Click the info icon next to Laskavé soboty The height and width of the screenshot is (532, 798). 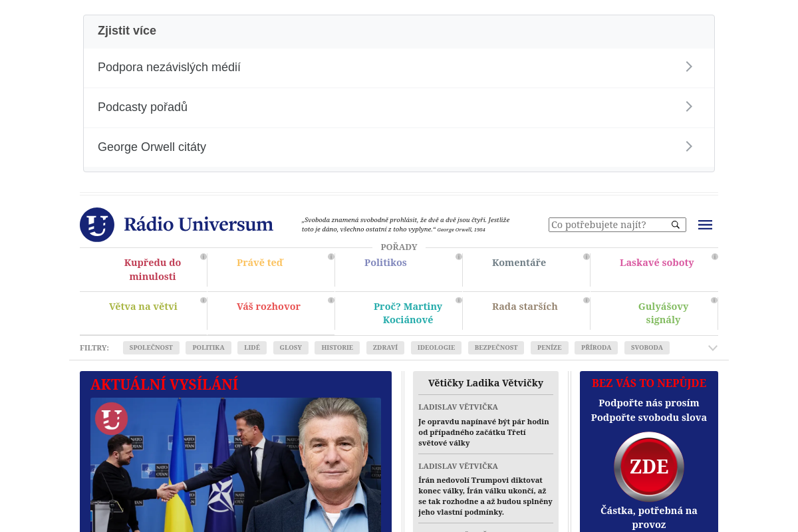[714, 256]
